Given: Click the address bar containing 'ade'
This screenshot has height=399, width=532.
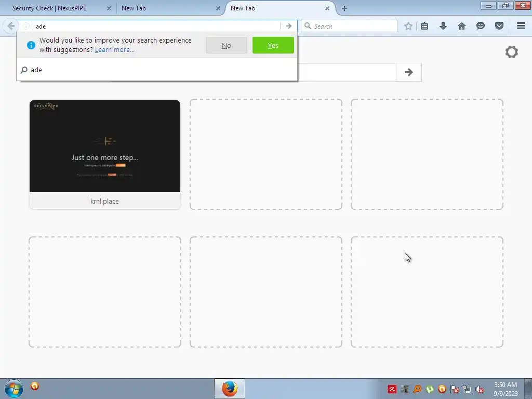Looking at the screenshot, I should click(x=156, y=26).
